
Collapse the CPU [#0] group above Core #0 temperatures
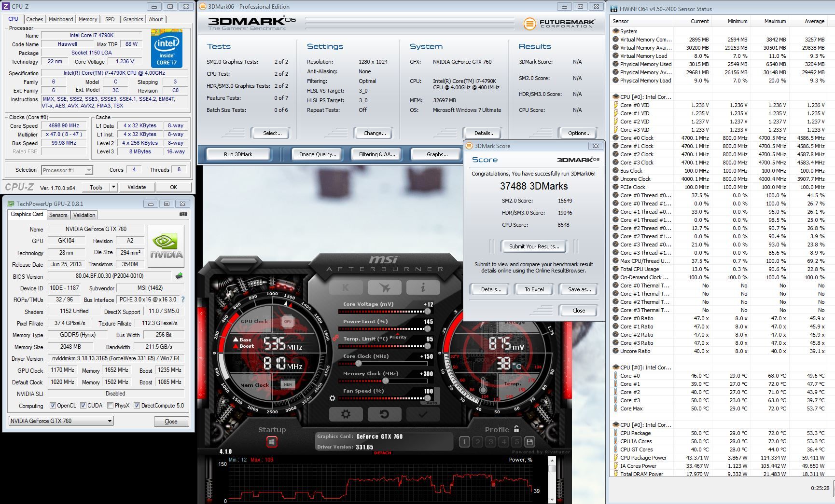(x=615, y=368)
